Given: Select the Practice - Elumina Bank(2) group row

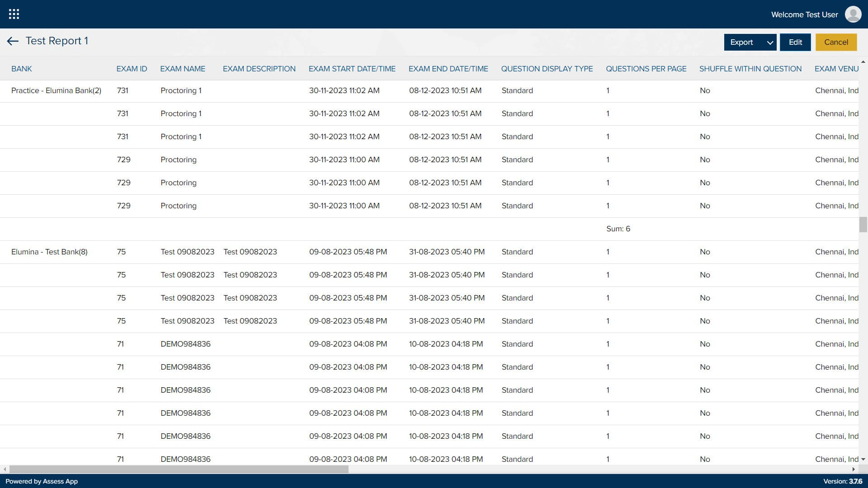Looking at the screenshot, I should coord(56,91).
